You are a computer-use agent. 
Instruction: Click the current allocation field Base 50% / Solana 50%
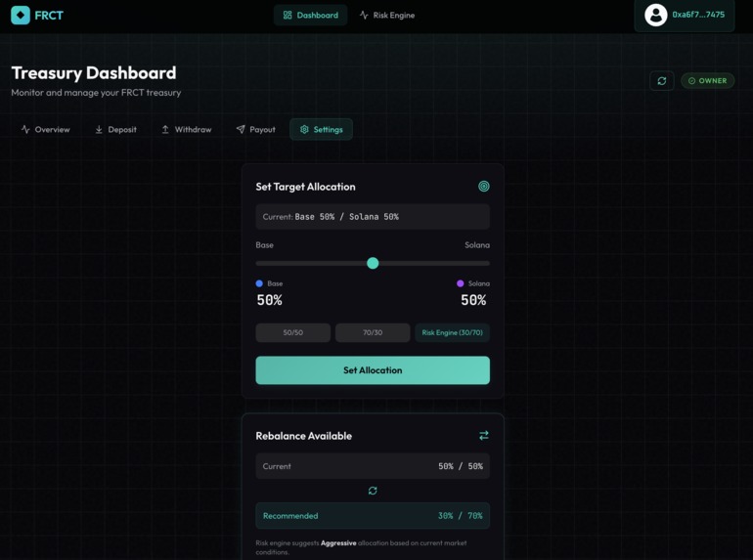[x=373, y=216]
